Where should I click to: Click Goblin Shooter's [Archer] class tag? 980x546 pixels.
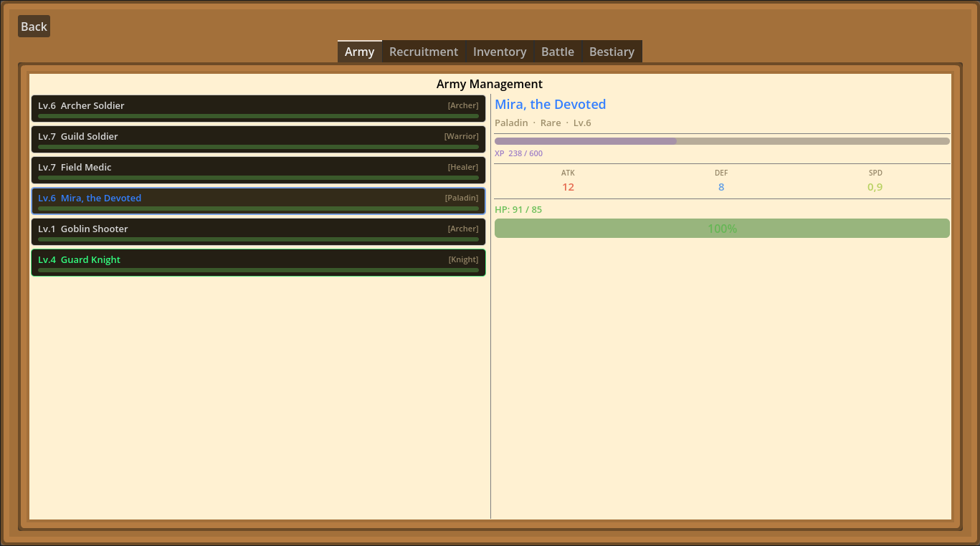[463, 229]
